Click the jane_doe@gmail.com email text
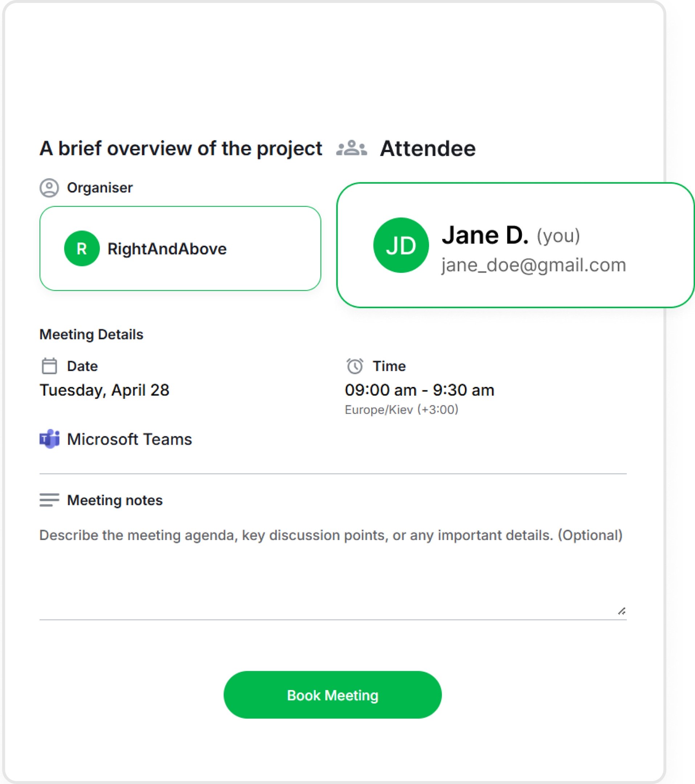Viewport: 695px width, 784px height. tap(533, 265)
